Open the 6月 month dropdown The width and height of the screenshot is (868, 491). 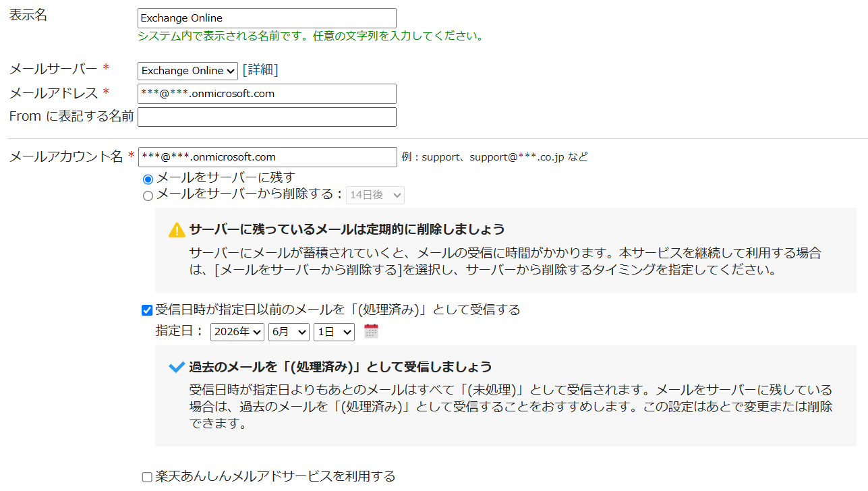click(x=289, y=332)
